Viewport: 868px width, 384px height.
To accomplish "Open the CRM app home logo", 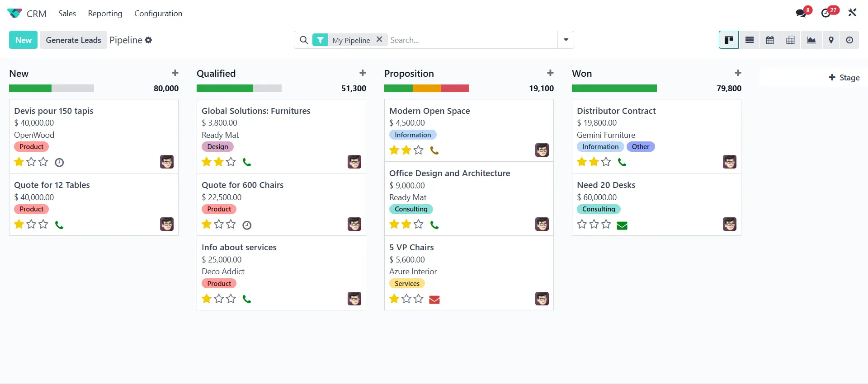I will point(14,13).
